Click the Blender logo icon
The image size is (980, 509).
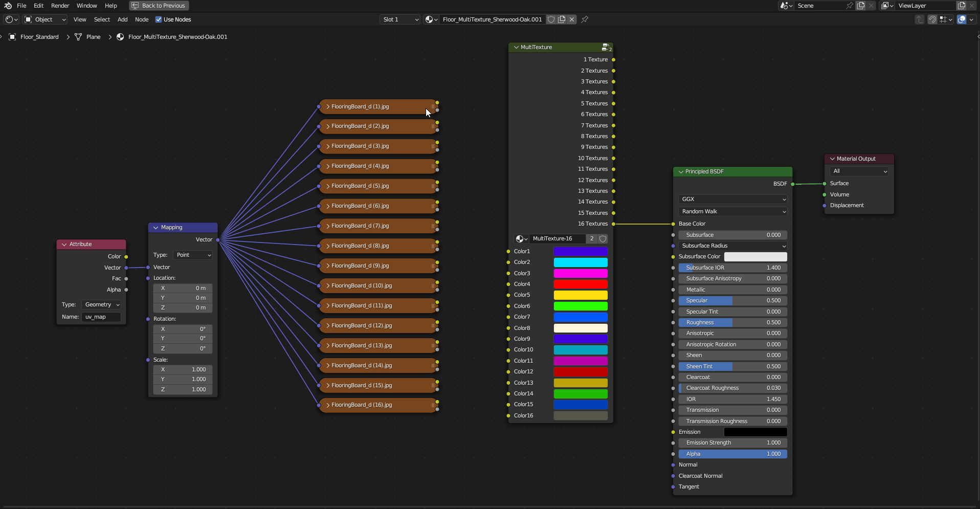point(8,6)
